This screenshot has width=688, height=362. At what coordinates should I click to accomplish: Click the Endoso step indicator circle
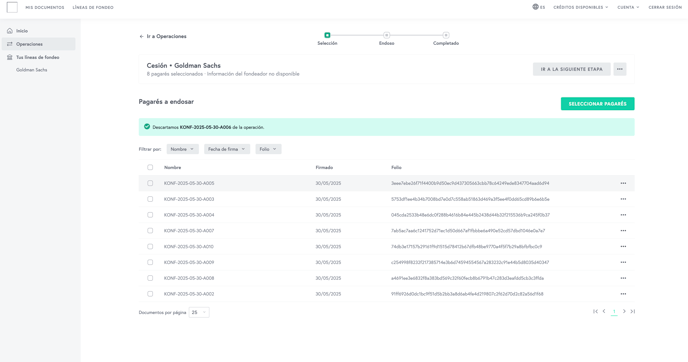tap(387, 35)
